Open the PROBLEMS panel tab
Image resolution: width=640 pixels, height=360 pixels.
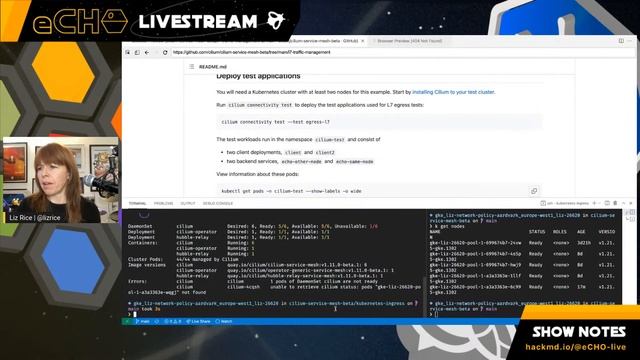pos(163,203)
